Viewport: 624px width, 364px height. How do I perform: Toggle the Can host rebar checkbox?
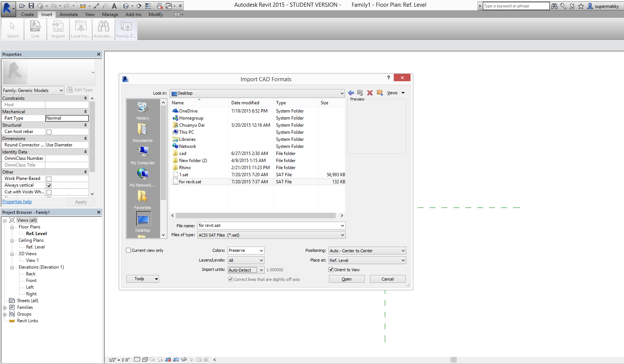pyautogui.click(x=49, y=132)
